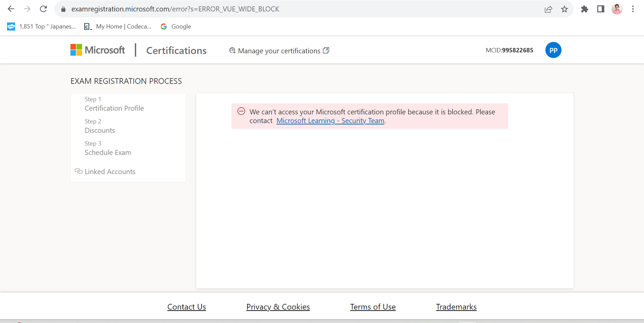Open the Privacy & Cookies footer link
The height and width of the screenshot is (323, 644).
278,307
